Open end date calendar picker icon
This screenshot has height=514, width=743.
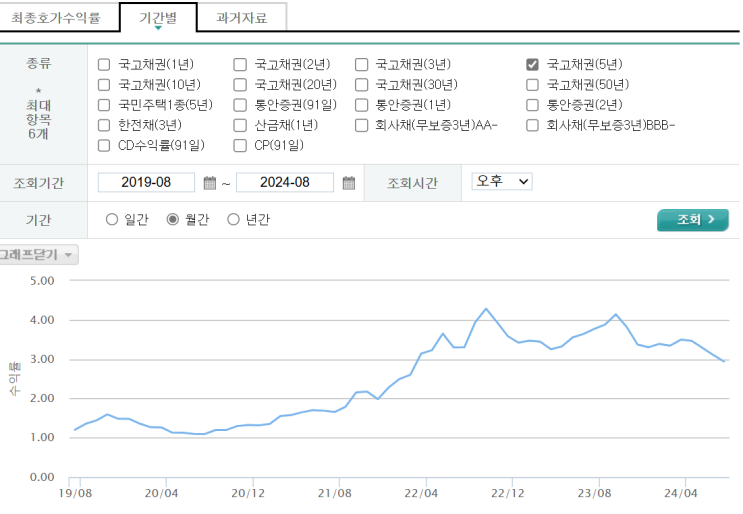point(349,183)
